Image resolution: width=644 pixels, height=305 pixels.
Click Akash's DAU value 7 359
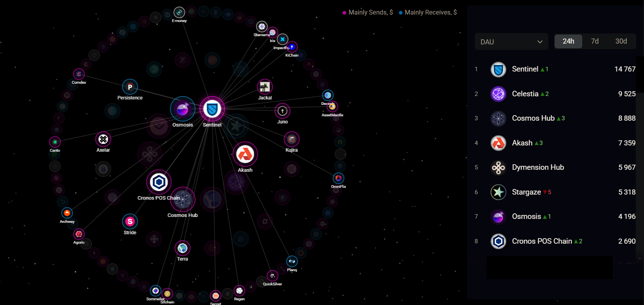[x=627, y=143]
